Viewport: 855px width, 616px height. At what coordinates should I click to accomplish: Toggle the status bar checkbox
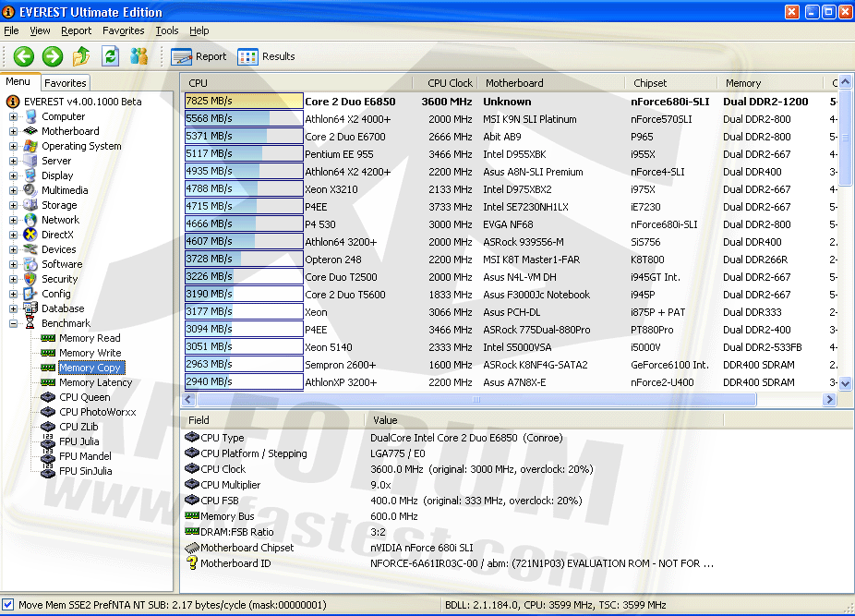coord(7,605)
